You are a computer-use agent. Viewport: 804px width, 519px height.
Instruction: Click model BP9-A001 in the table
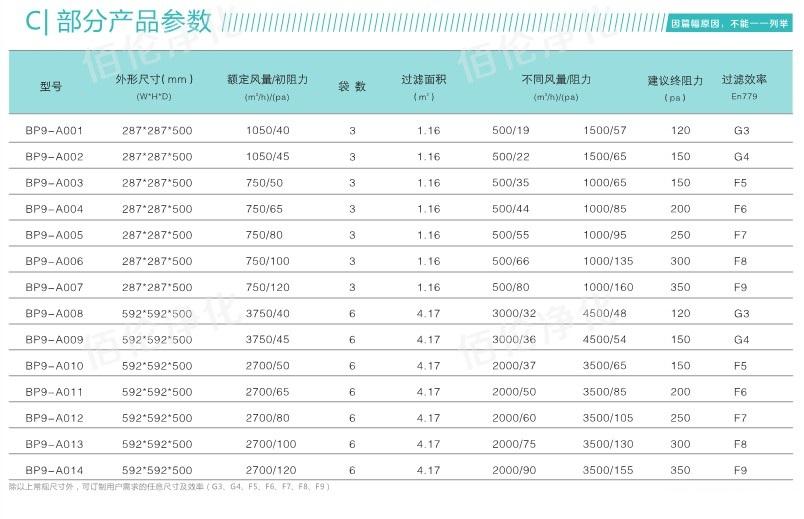[54, 131]
